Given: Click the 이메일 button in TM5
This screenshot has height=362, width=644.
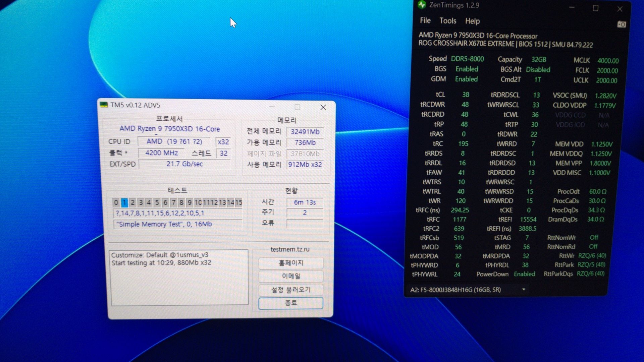Looking at the screenshot, I should (x=291, y=276).
